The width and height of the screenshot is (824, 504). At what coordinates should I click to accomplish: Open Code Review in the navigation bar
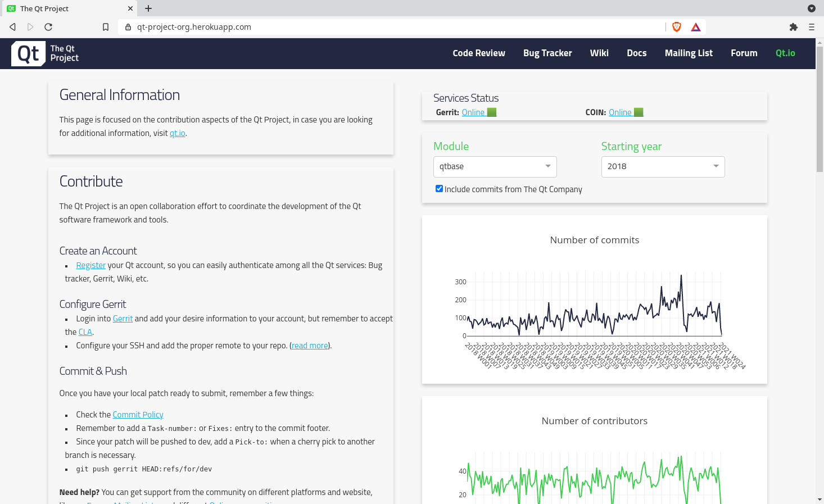479,53
